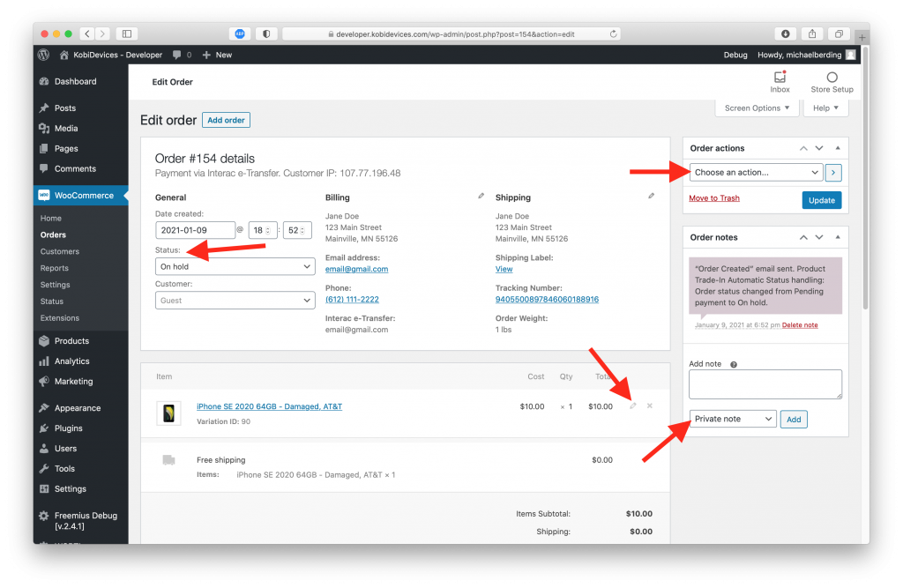Edit shipping address pencil icon
This screenshot has height=588, width=903.
[x=652, y=197]
